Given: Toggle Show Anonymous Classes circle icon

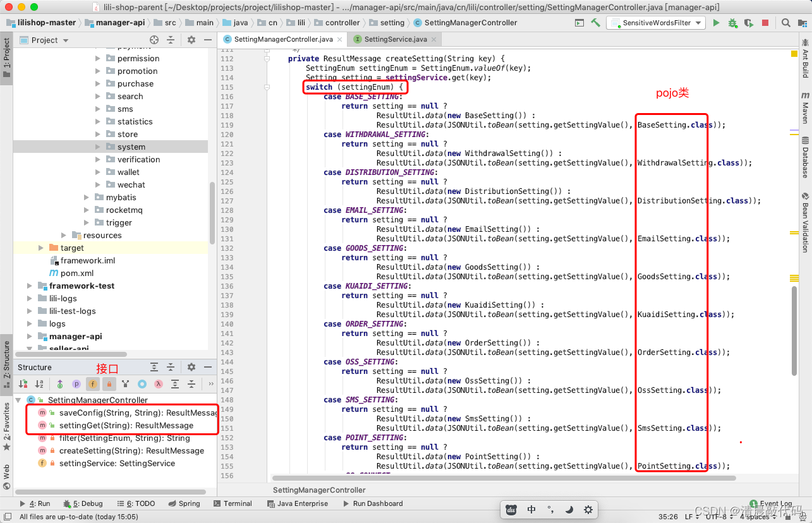Looking at the screenshot, I should tap(142, 383).
